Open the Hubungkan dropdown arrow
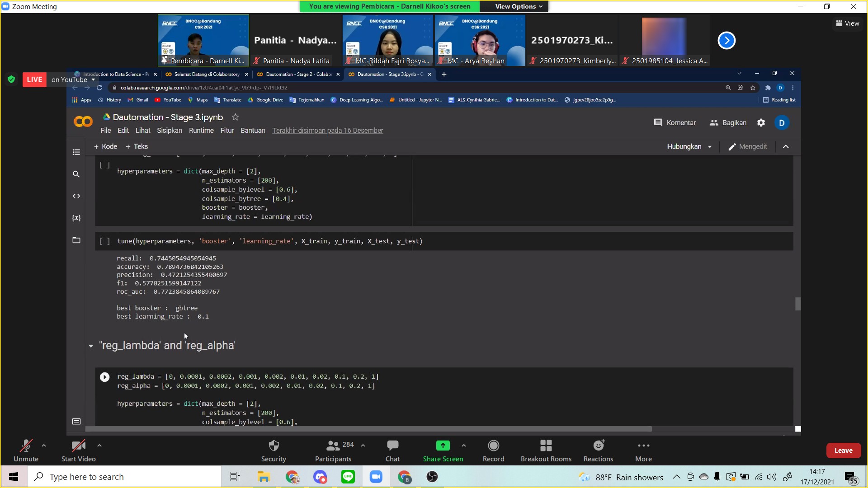The width and height of the screenshot is (868, 488). (710, 147)
